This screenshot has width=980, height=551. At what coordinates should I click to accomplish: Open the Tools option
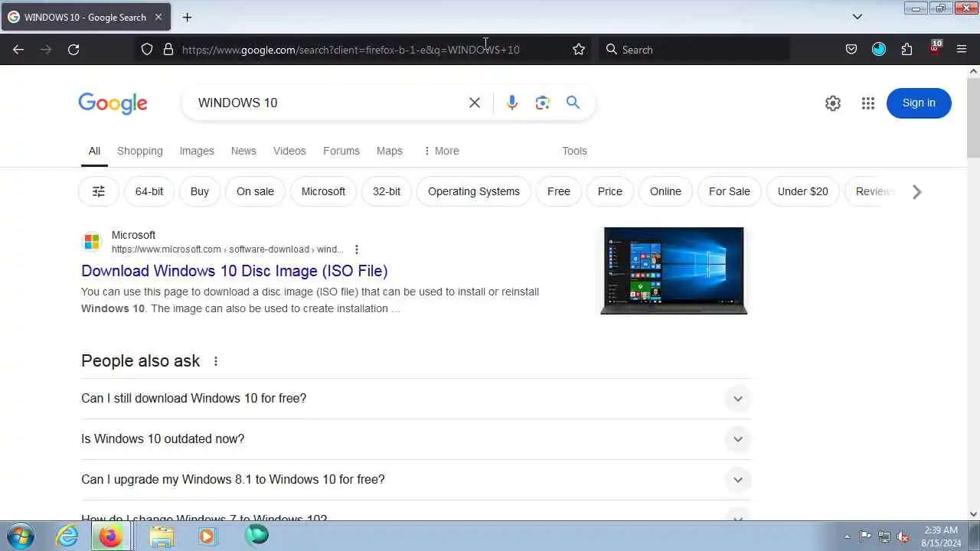[x=574, y=151]
